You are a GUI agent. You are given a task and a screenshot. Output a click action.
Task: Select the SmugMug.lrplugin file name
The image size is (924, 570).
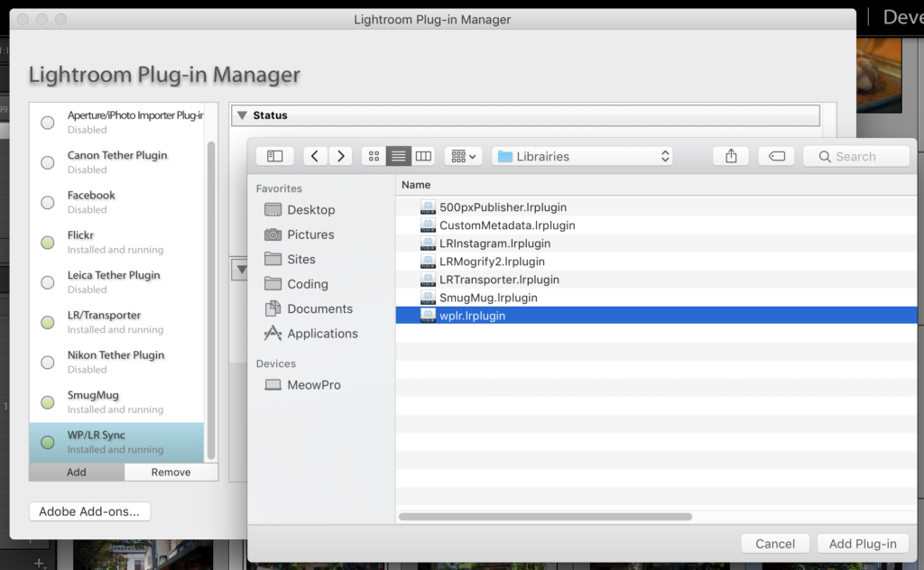[x=488, y=298]
